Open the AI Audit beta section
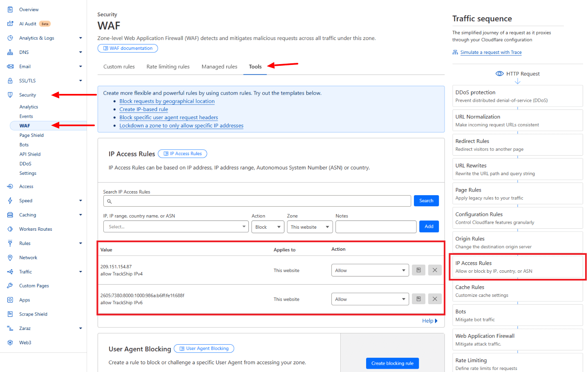Screen dimensions: 588x372 tap(11, 24)
